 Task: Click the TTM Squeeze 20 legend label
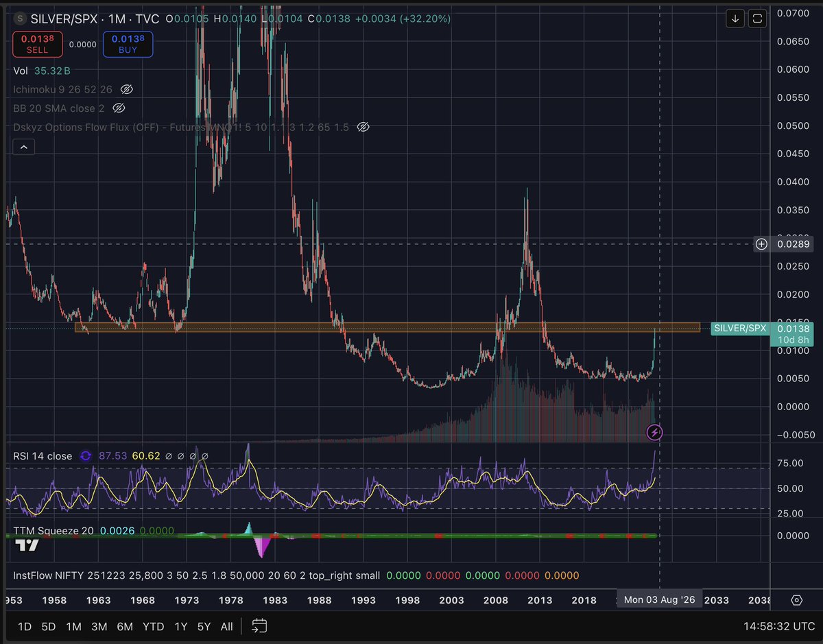click(x=53, y=531)
